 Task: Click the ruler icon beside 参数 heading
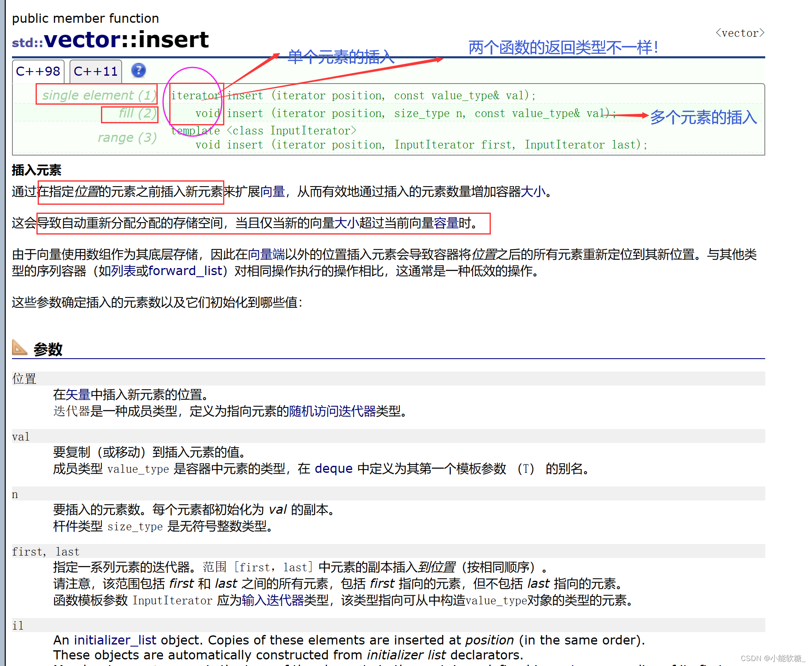click(19, 347)
